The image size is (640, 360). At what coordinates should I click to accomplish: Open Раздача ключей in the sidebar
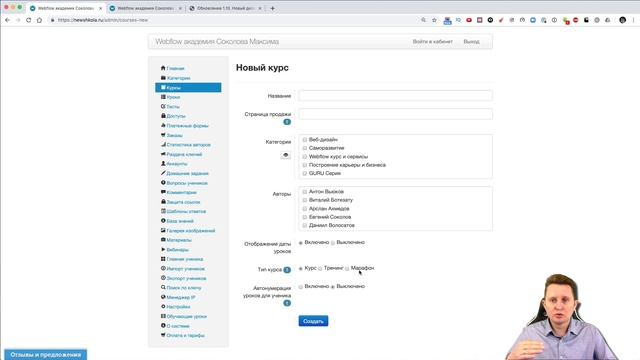184,154
